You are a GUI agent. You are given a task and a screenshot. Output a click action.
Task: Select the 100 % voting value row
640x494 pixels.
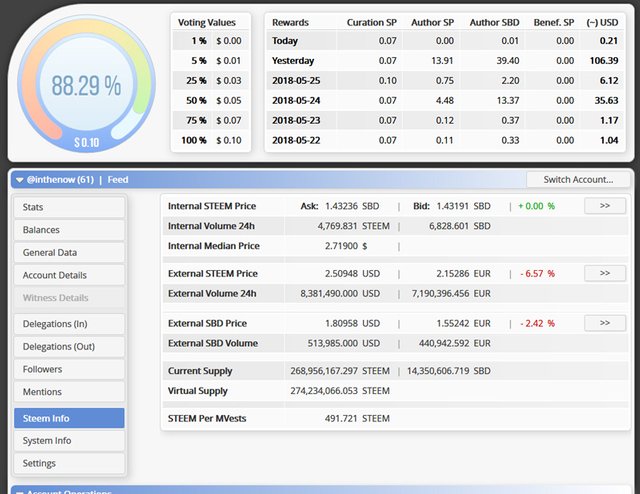tap(211, 140)
